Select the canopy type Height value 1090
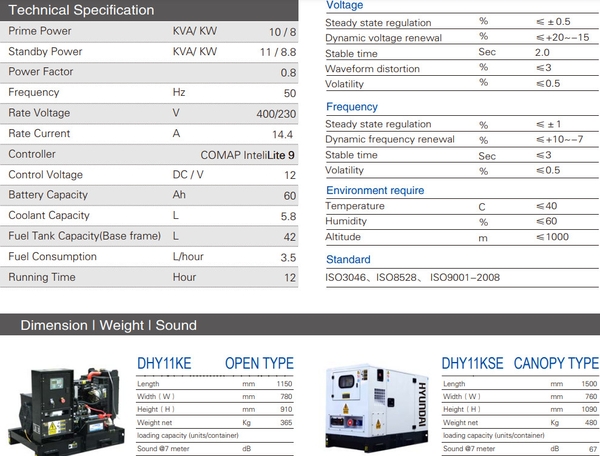 click(x=589, y=410)
